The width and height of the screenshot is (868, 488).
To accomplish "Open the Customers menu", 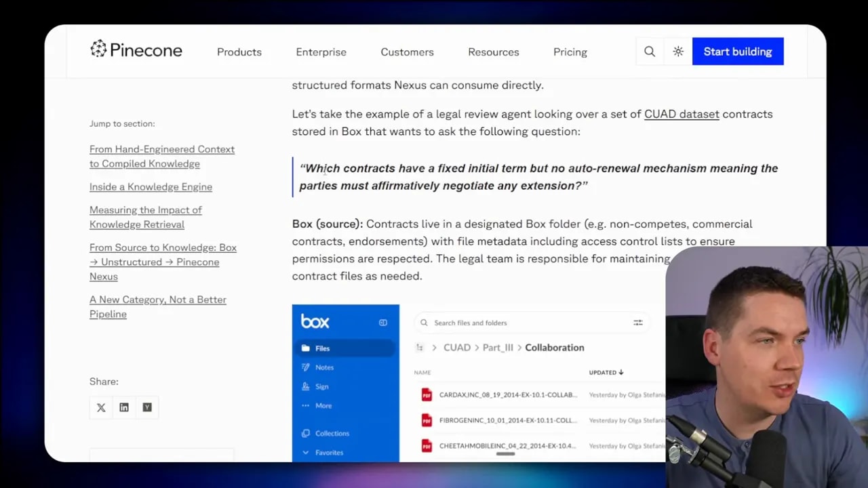I will pyautogui.click(x=408, y=52).
